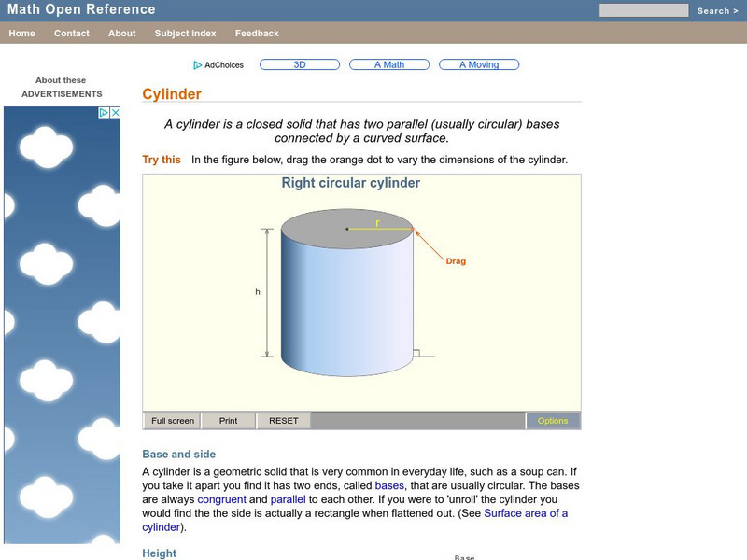Open Surface area of a cylinder link

click(x=526, y=513)
